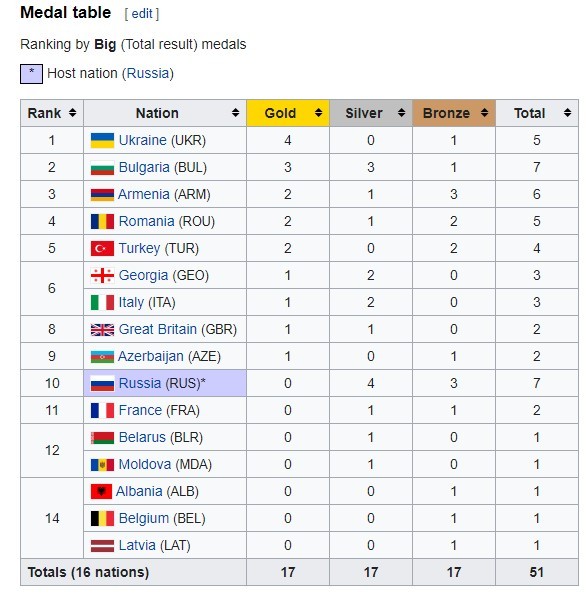This screenshot has height=599, width=586.
Task: Click the Turkey flag icon
Action: click(102, 249)
